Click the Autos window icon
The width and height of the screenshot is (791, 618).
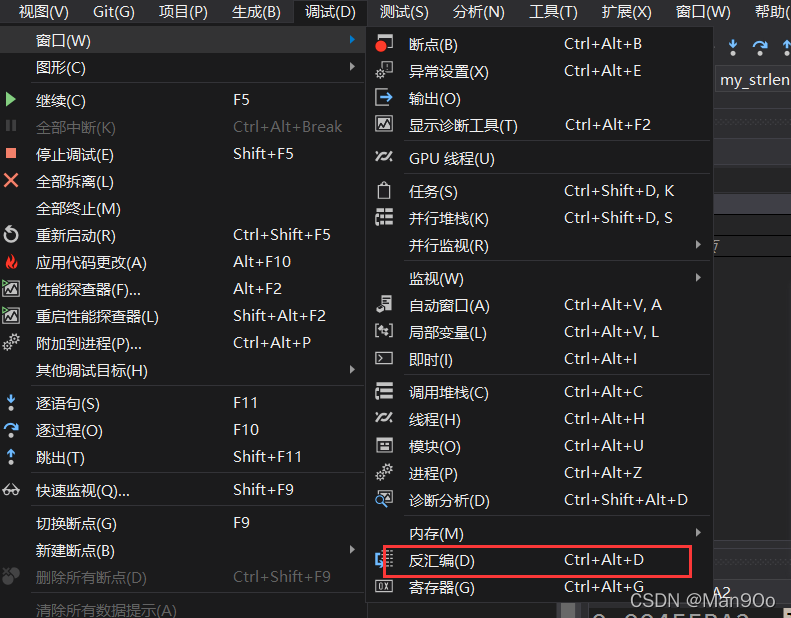tap(384, 304)
